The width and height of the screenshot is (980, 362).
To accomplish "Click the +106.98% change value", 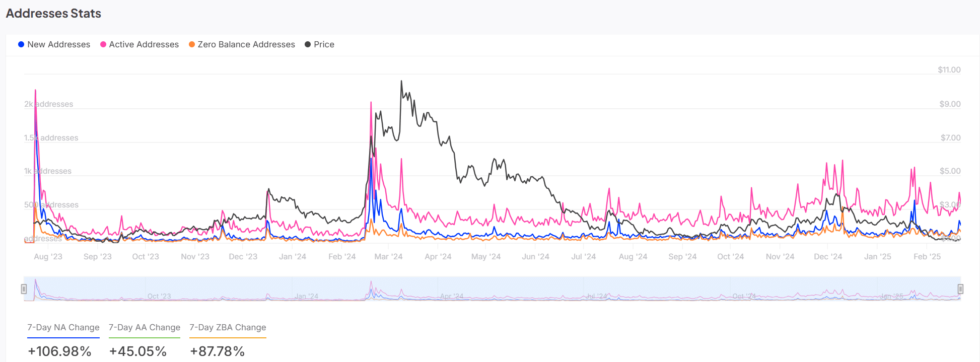I will [x=59, y=351].
